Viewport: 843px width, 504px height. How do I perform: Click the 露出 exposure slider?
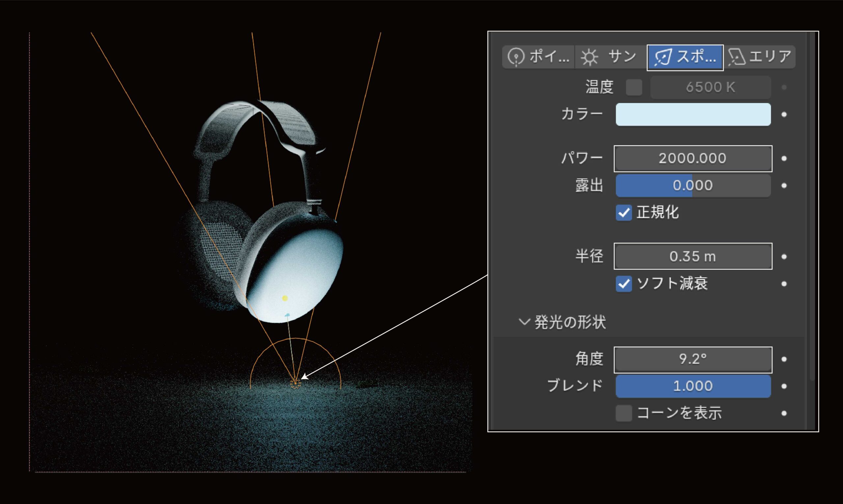pyautogui.click(x=693, y=186)
